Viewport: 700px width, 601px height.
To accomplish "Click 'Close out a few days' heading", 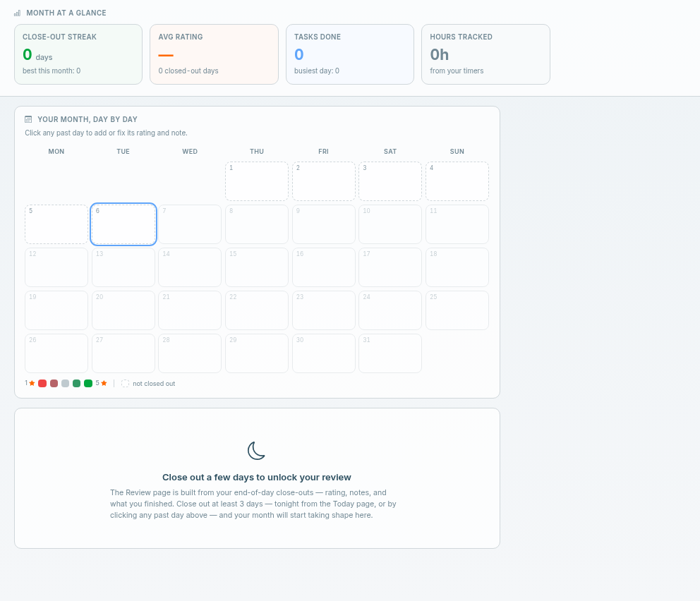I will 257,478.
